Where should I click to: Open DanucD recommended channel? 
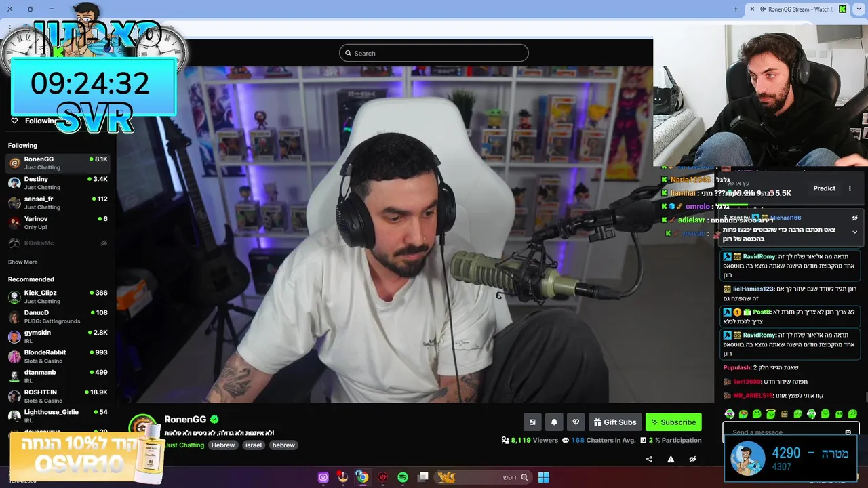click(58, 317)
